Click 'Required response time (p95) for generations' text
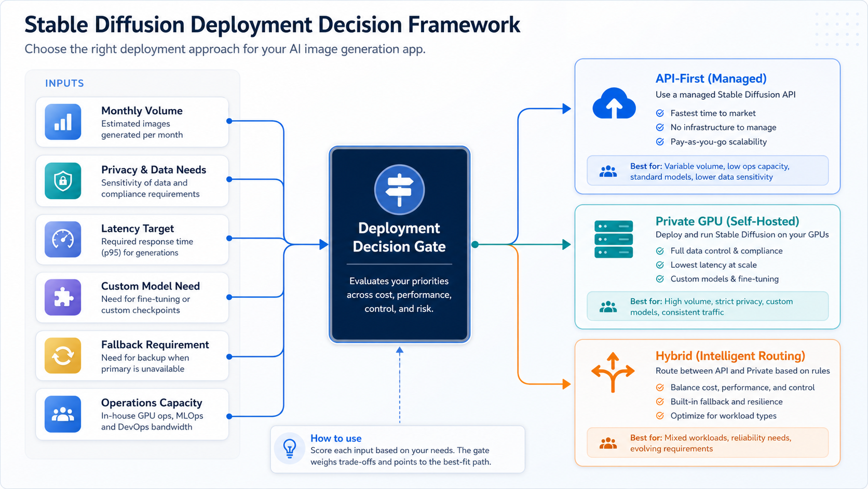 147,247
